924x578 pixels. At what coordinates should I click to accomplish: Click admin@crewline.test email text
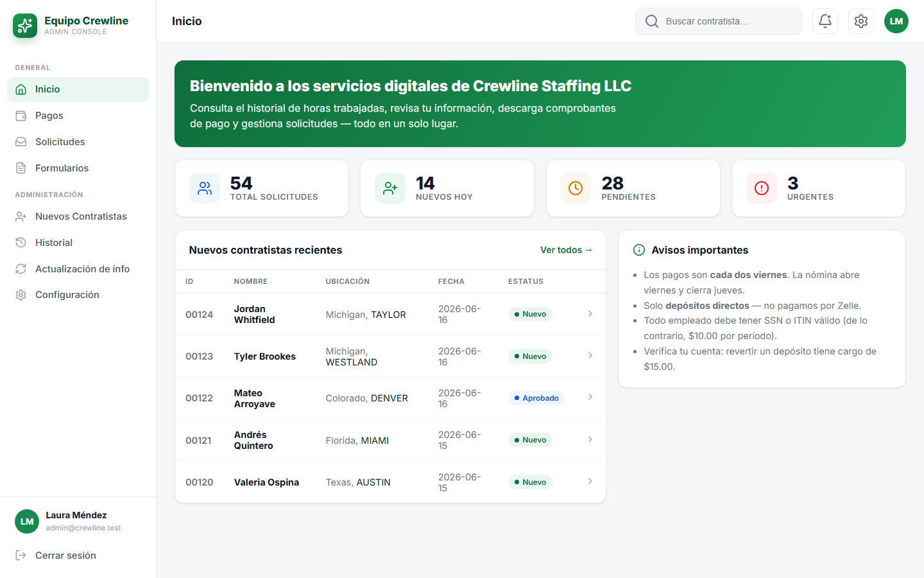83,528
